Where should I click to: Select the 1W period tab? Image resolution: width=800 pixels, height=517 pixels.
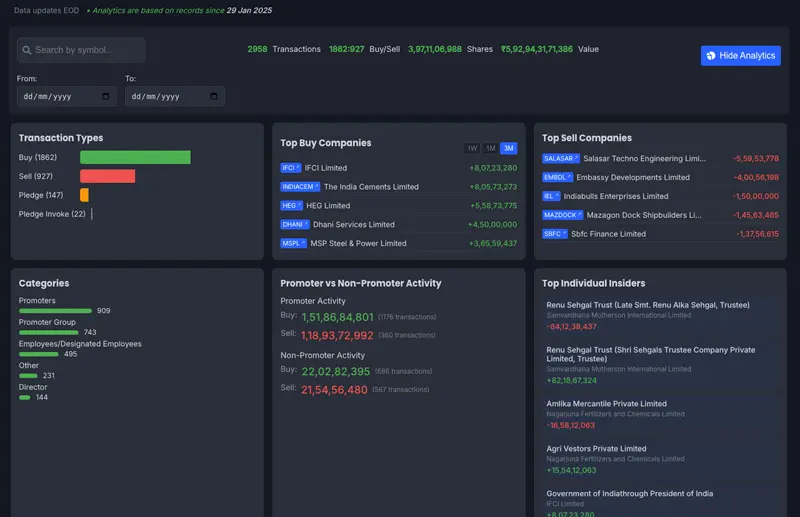pos(472,148)
